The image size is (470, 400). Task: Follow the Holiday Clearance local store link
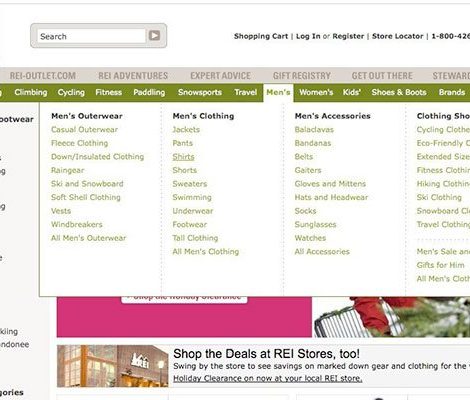[x=268, y=378]
